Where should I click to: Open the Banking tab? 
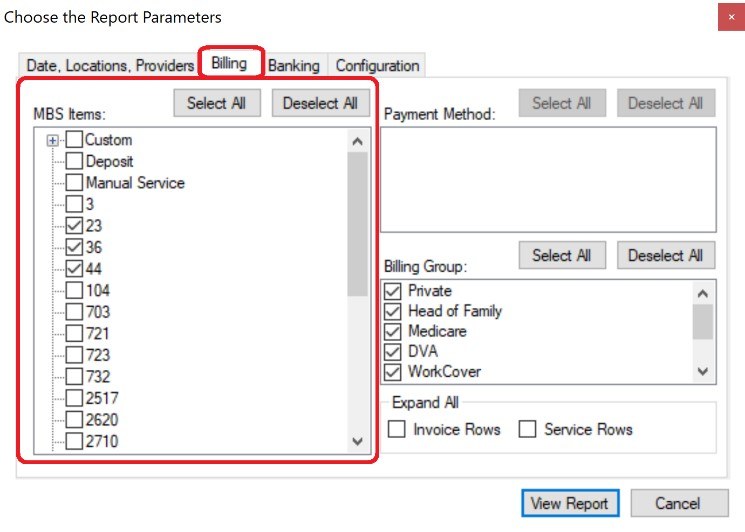coord(294,65)
